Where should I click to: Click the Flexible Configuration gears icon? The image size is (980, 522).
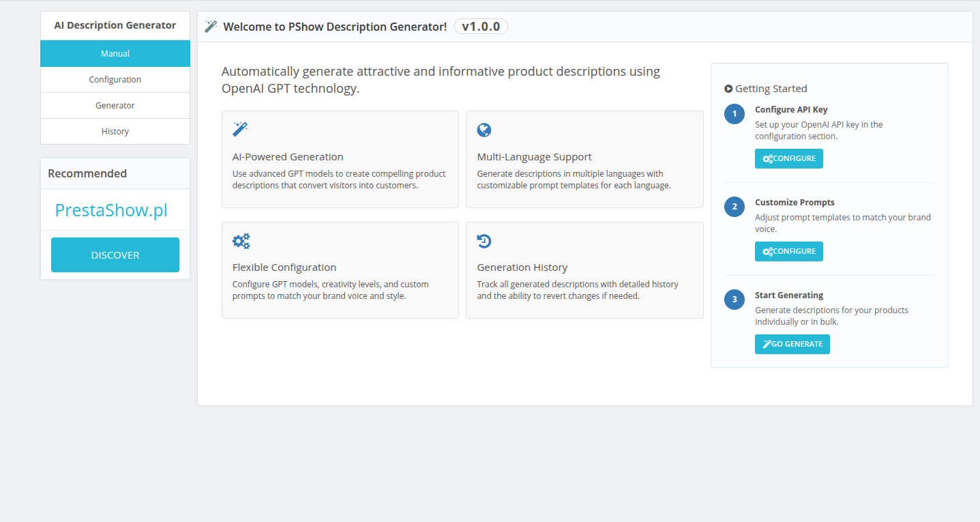pyautogui.click(x=241, y=241)
